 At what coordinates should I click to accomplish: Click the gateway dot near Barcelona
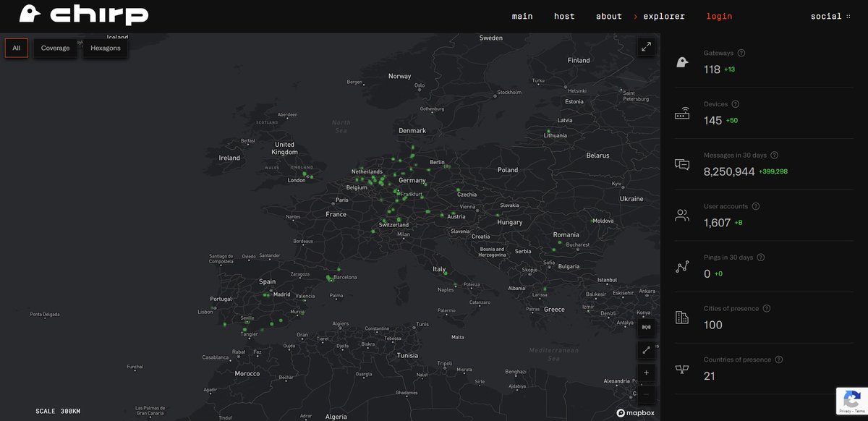pos(329,278)
